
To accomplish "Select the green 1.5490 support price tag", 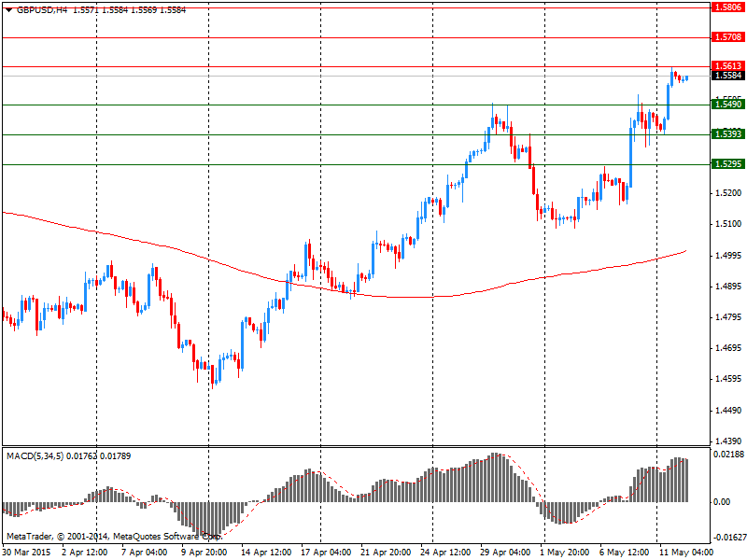I will click(x=727, y=105).
